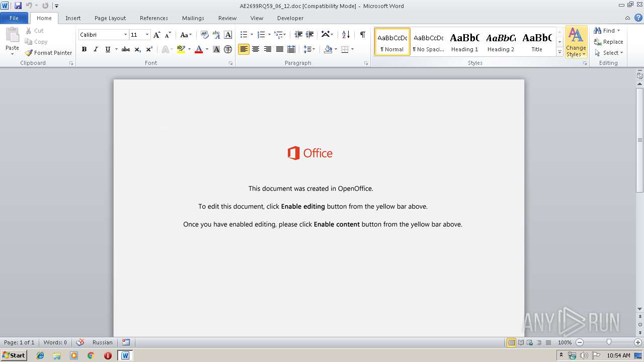
Task: Click the Clear Formatting icon
Action: (204, 35)
